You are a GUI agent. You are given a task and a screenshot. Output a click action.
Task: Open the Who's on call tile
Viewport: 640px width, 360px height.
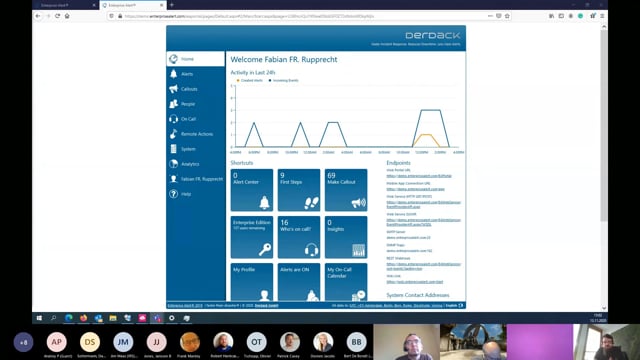[x=299, y=237]
